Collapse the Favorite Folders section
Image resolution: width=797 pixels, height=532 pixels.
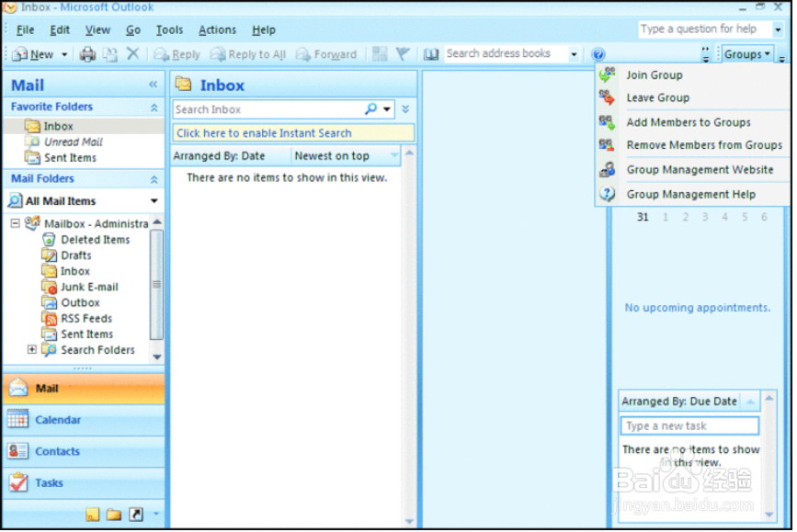coord(154,108)
